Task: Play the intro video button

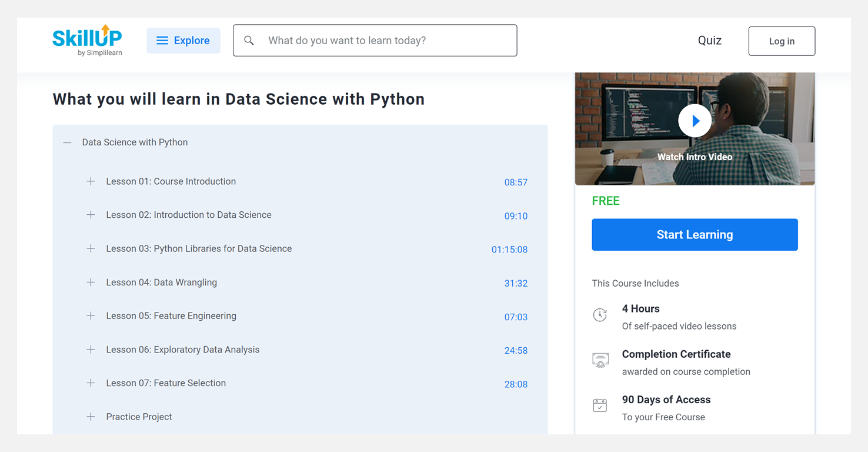Action: pos(695,121)
